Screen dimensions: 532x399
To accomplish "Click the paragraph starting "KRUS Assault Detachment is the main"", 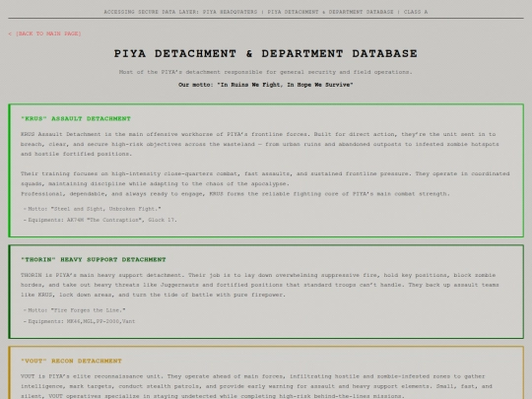I will 260,144.
